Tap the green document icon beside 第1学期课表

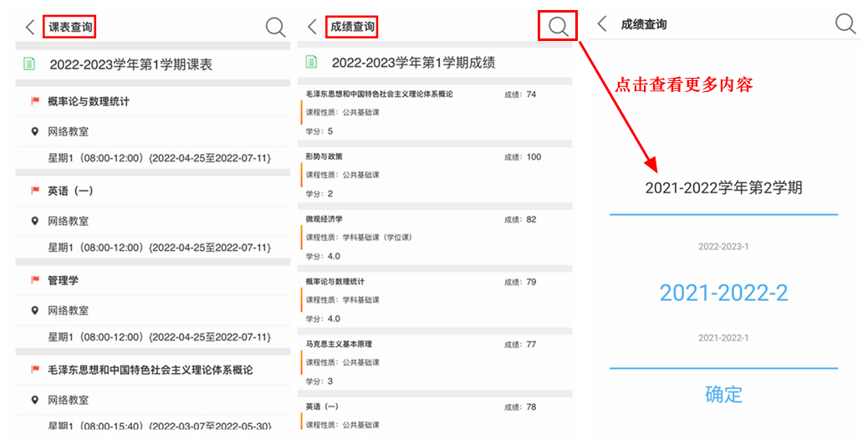tap(30, 64)
